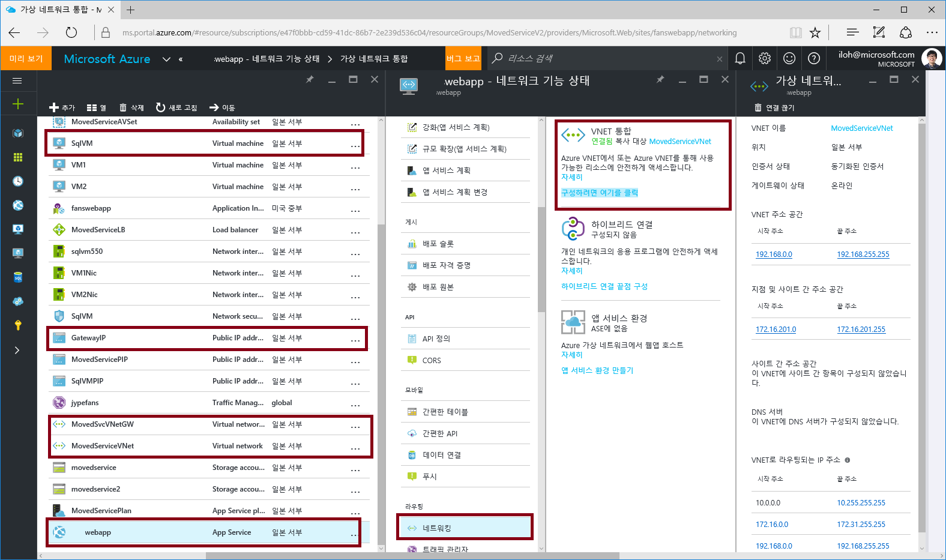Open the VM1 virtual machine row
The height and width of the screenshot is (560, 946).
point(208,165)
